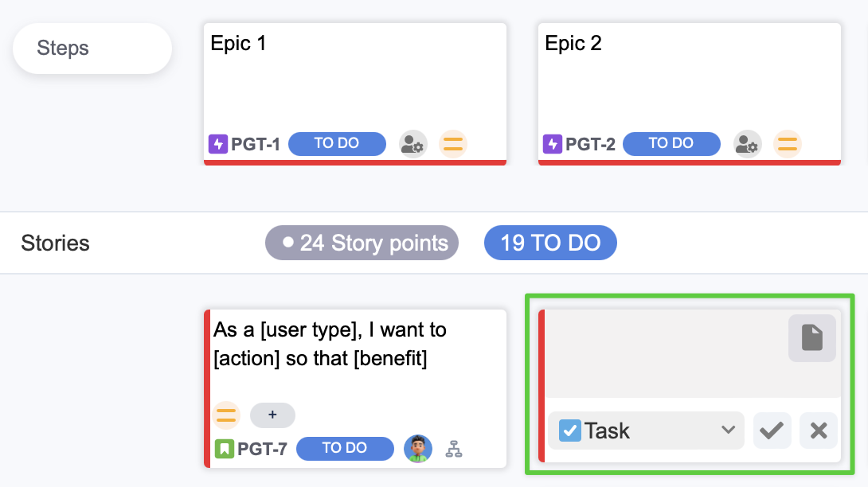The image size is (868, 487).
Task: Click medium priority icon on Epic 2
Action: coord(788,144)
